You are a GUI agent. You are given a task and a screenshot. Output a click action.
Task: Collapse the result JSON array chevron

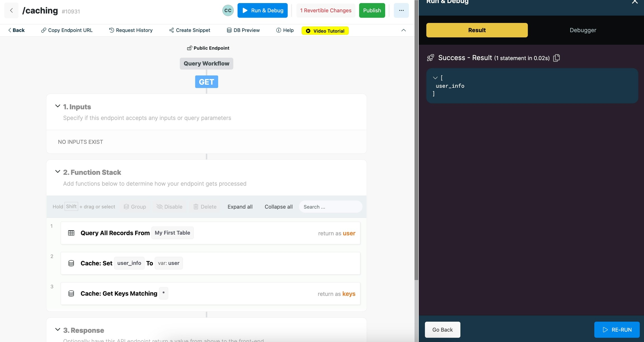(435, 78)
